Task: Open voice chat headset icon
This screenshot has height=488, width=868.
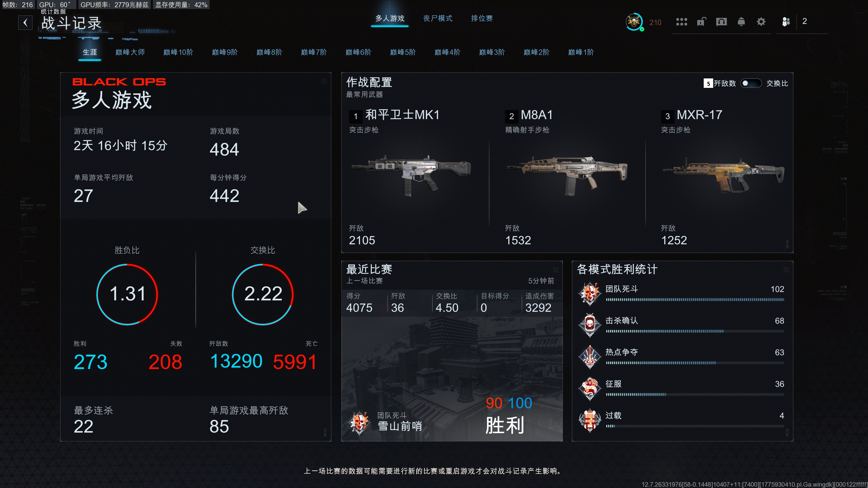Action: (x=721, y=22)
